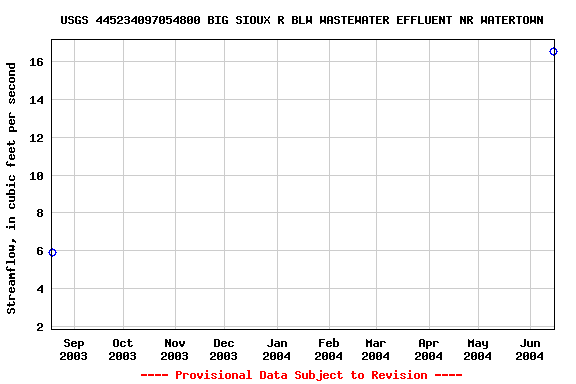Click the 'Jan 2004' x-axis label
Screen dimensions: 576x384
point(277,349)
